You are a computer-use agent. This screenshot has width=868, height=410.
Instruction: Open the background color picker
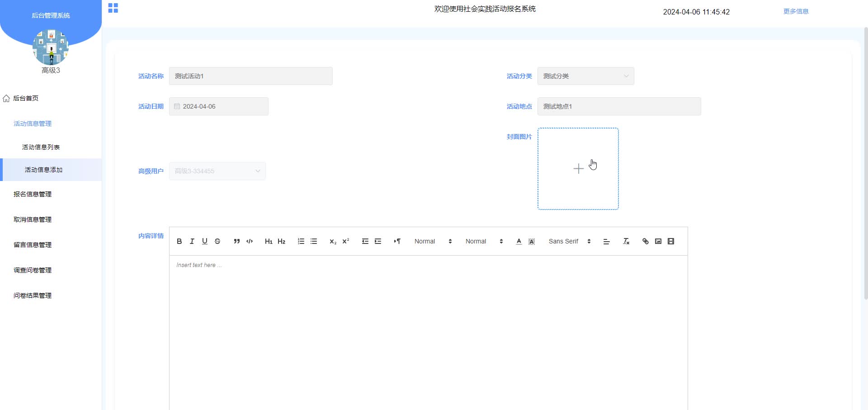pos(532,241)
